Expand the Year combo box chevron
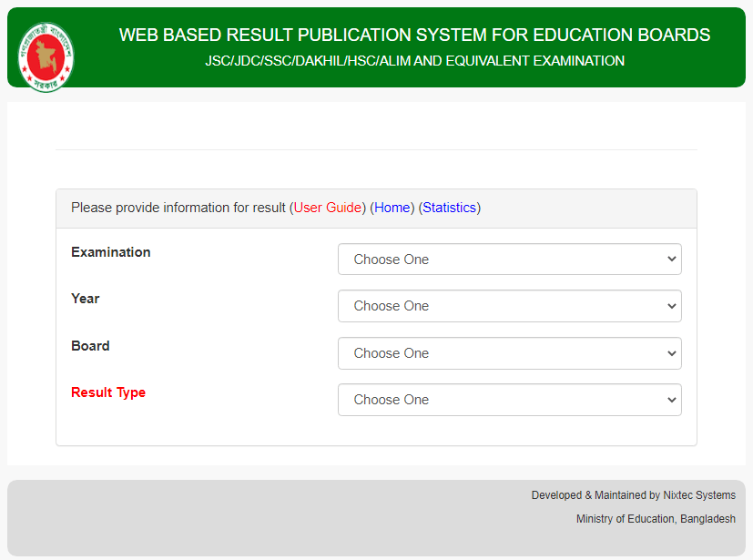Image resolution: width=753 pixels, height=560 pixels. [671, 306]
